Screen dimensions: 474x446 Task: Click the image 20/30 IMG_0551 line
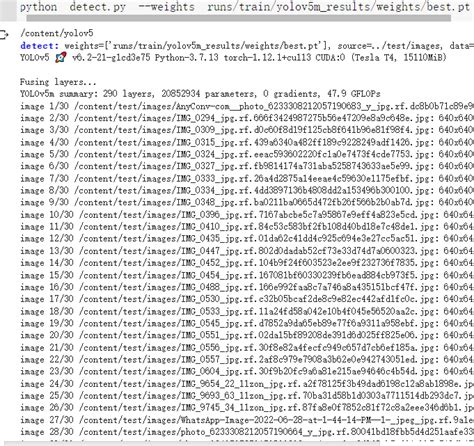247,335
